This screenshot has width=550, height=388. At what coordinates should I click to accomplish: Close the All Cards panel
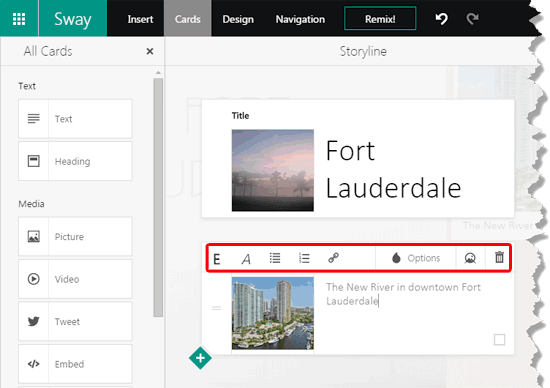tap(150, 51)
